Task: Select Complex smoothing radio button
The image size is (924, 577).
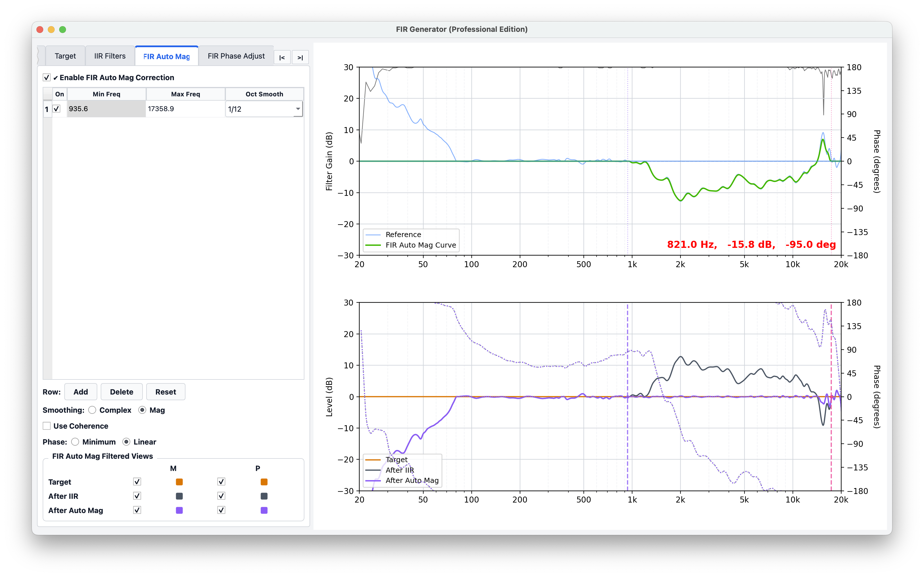Action: point(92,410)
